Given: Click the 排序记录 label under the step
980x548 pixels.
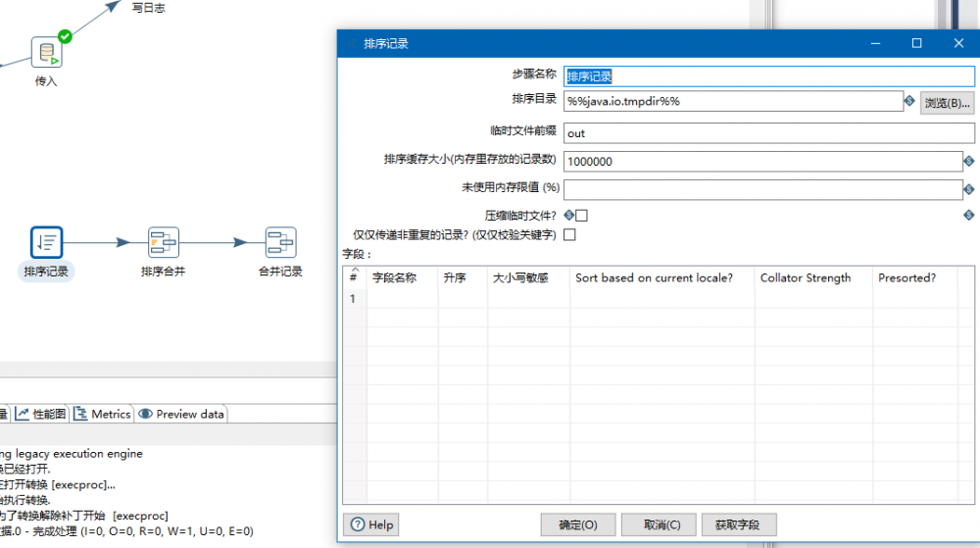Looking at the screenshot, I should (46, 272).
